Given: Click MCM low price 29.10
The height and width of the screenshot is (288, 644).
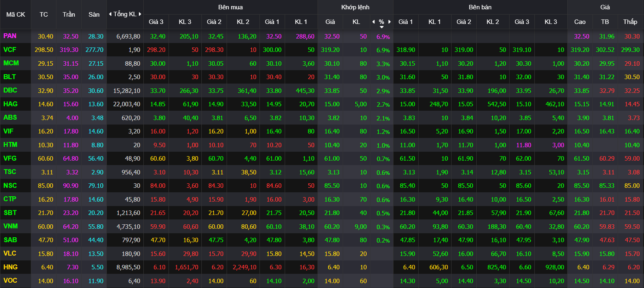Looking at the screenshot, I should tap(632, 64).
